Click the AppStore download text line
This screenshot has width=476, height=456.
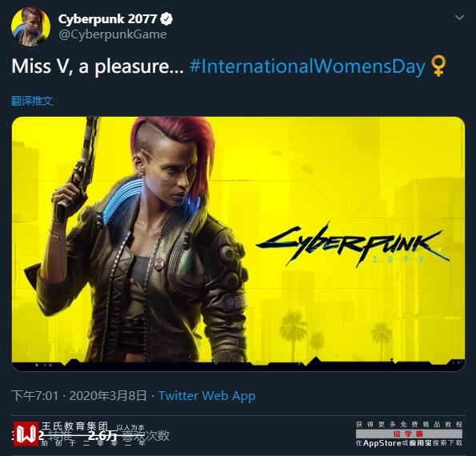pyautogui.click(x=409, y=443)
